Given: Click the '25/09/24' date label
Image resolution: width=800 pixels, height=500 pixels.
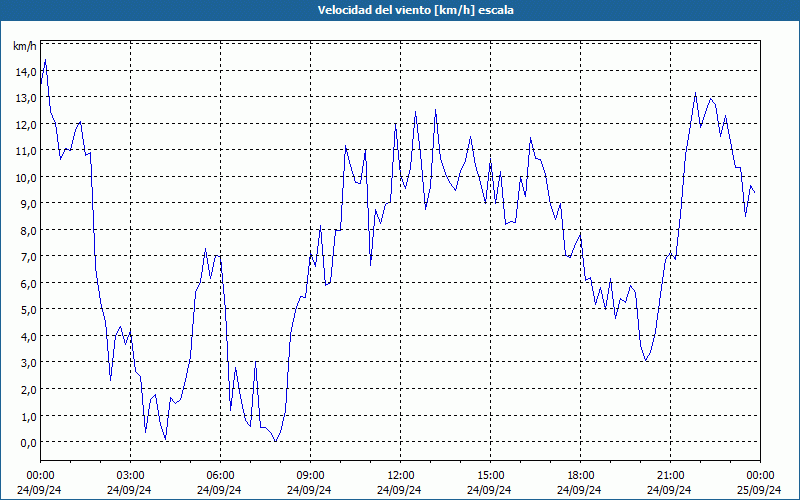Looking at the screenshot, I should pyautogui.click(x=760, y=490).
